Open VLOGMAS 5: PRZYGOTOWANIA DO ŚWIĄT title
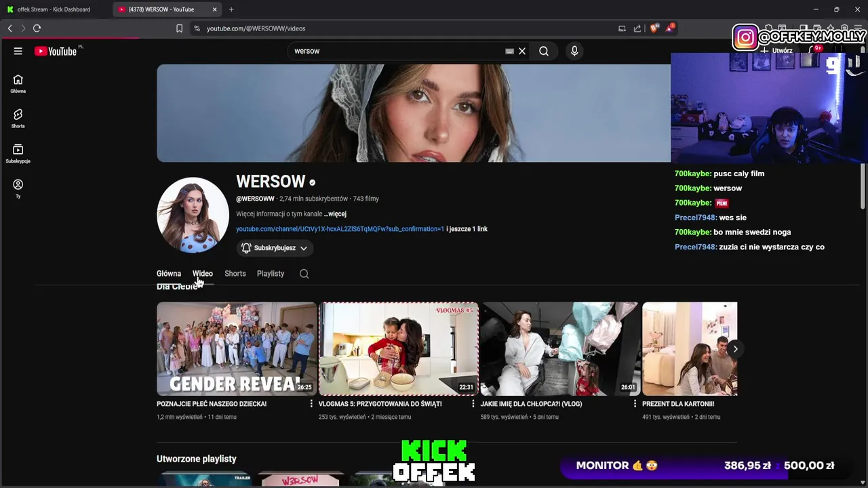 pos(380,404)
